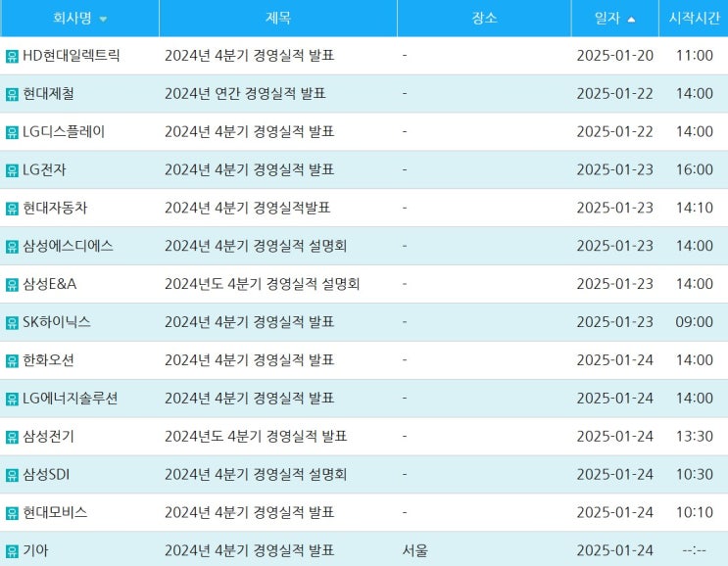
Task: Click the 유 market icon beside 기아
Action: (x=12, y=550)
